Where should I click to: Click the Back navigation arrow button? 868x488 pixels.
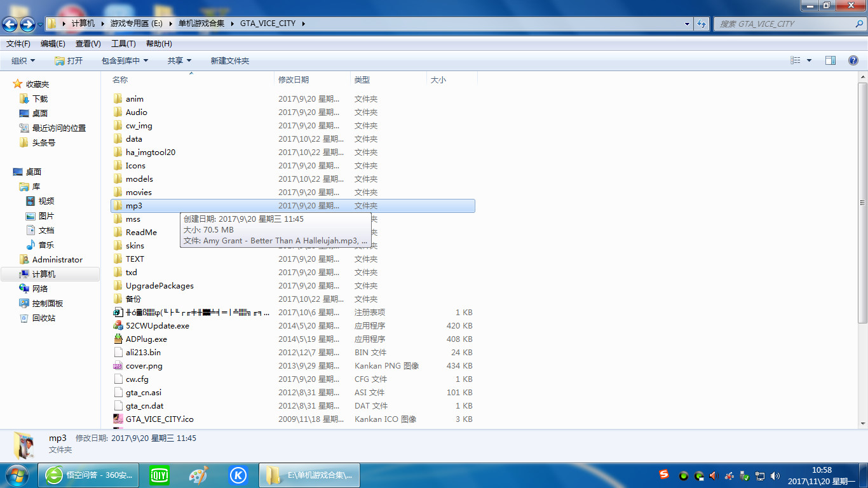[x=10, y=24]
